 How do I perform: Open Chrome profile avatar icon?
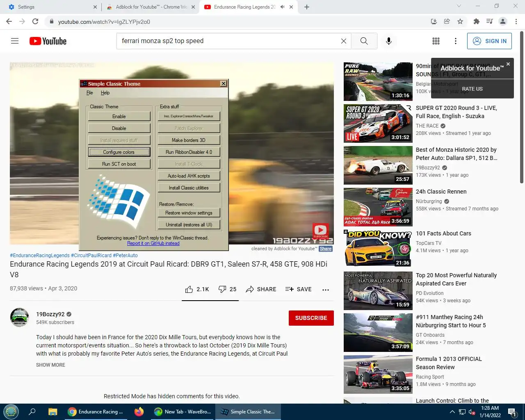tap(503, 21)
